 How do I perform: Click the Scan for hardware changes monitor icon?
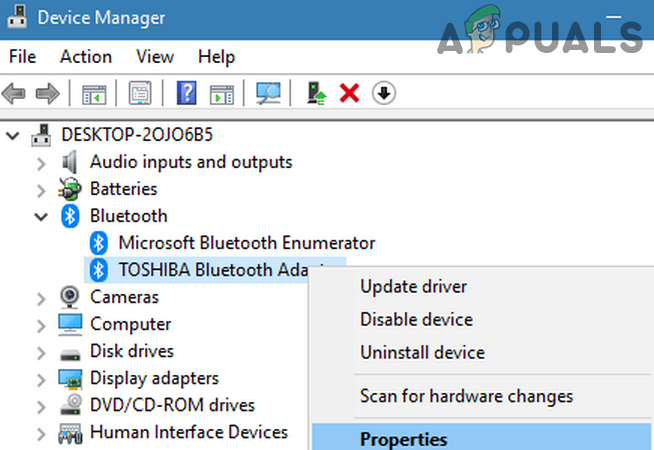coord(268,93)
